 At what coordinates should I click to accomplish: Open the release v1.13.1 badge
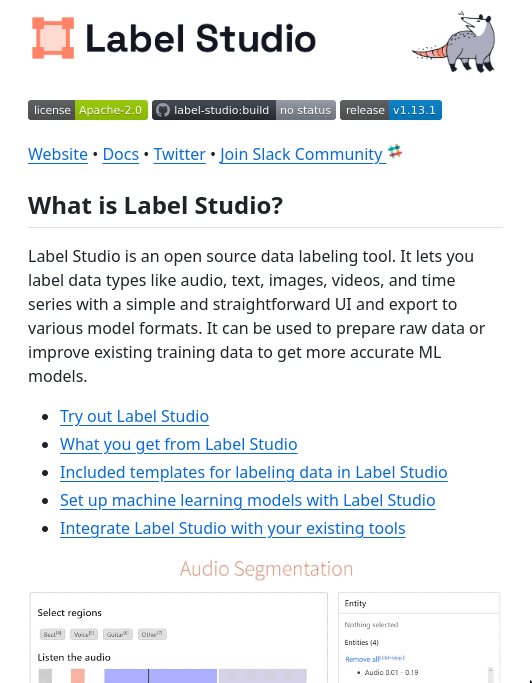[x=391, y=110]
